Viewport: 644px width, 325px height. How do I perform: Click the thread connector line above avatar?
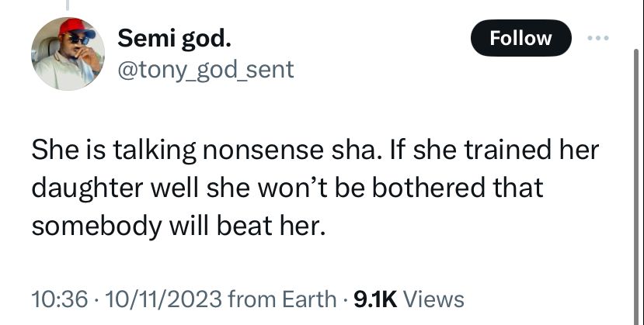(68, 5)
